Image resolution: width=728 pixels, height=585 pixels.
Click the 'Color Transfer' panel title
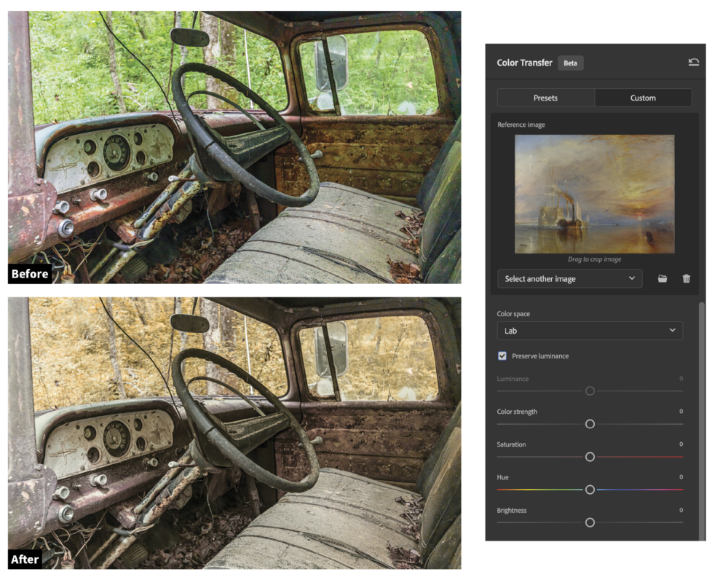click(x=525, y=63)
